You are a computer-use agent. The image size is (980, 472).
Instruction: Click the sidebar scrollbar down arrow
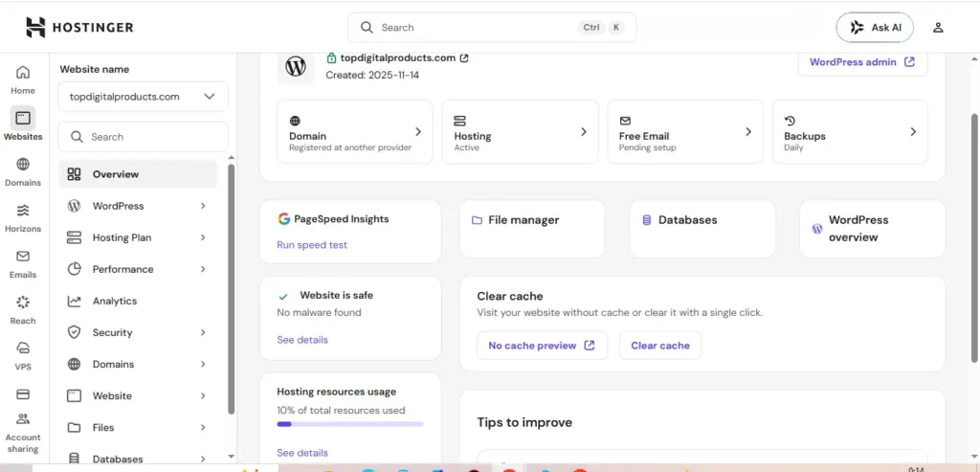[232, 457]
